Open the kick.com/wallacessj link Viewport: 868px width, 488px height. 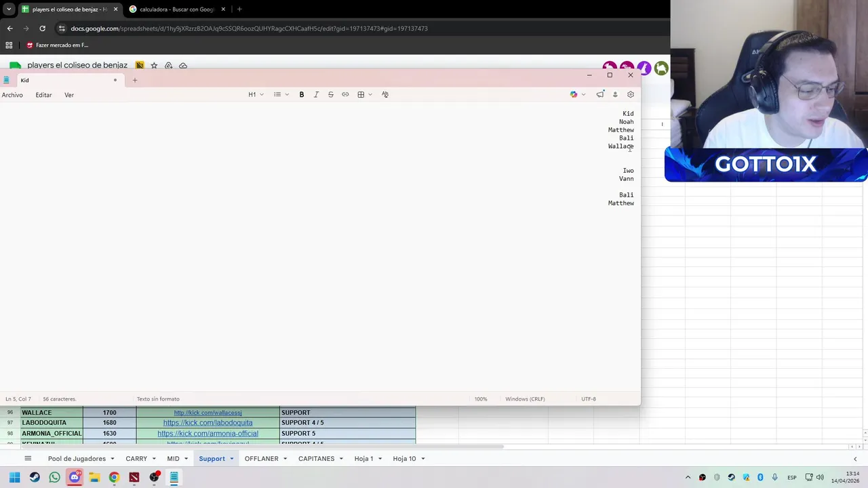pos(208,413)
